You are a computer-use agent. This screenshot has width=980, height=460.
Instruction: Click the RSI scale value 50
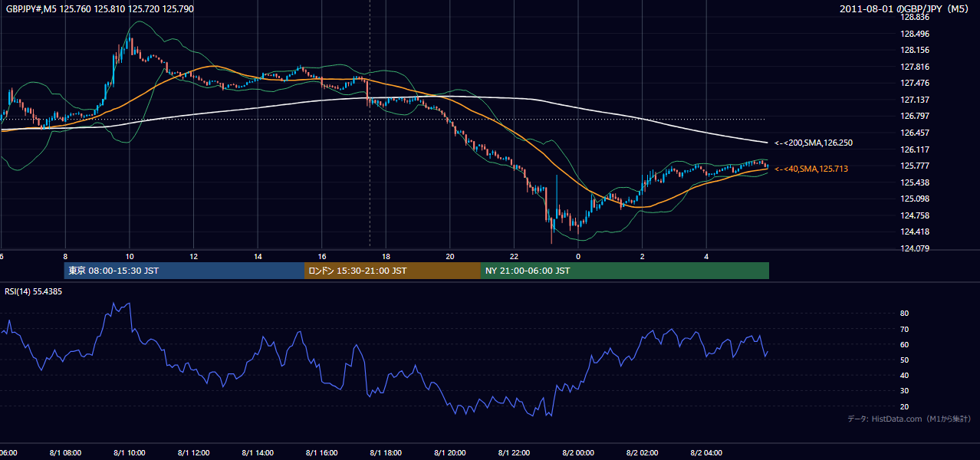904,360
